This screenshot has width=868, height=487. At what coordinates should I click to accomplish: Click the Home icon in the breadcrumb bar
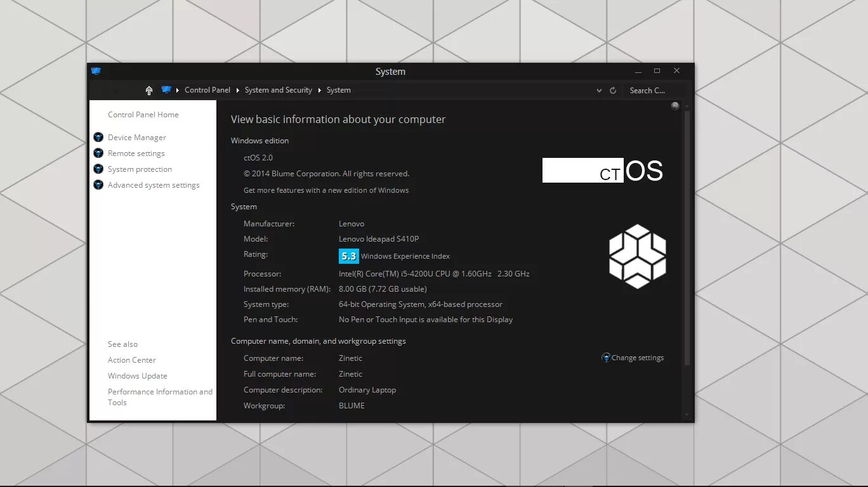click(148, 90)
